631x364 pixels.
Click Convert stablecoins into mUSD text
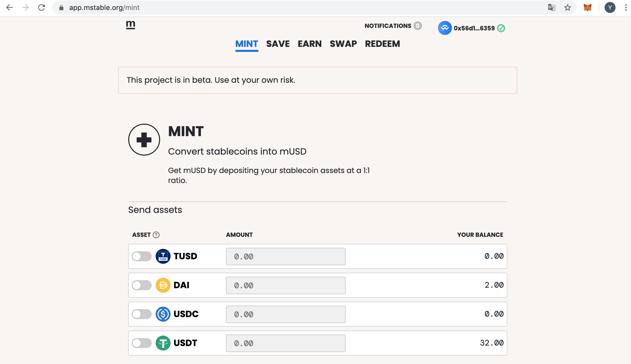pyautogui.click(x=237, y=152)
